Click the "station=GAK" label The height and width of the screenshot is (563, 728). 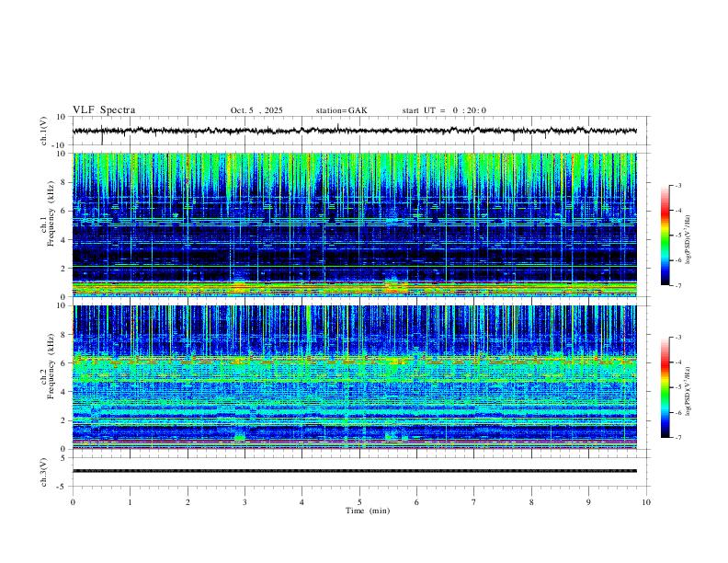coord(341,110)
